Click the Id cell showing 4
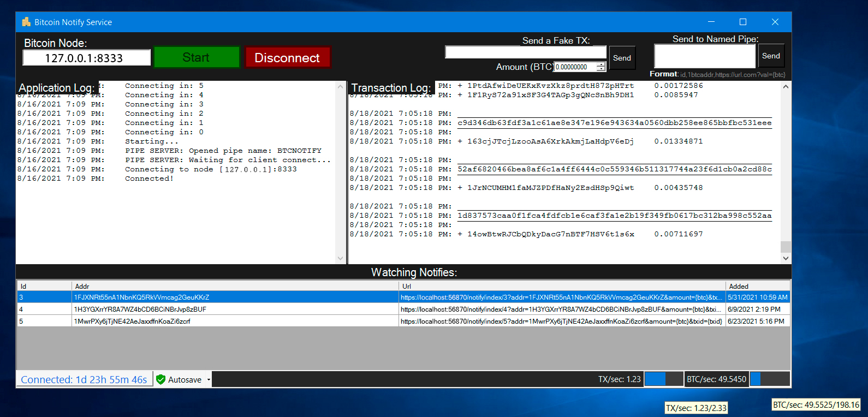 tap(44, 309)
